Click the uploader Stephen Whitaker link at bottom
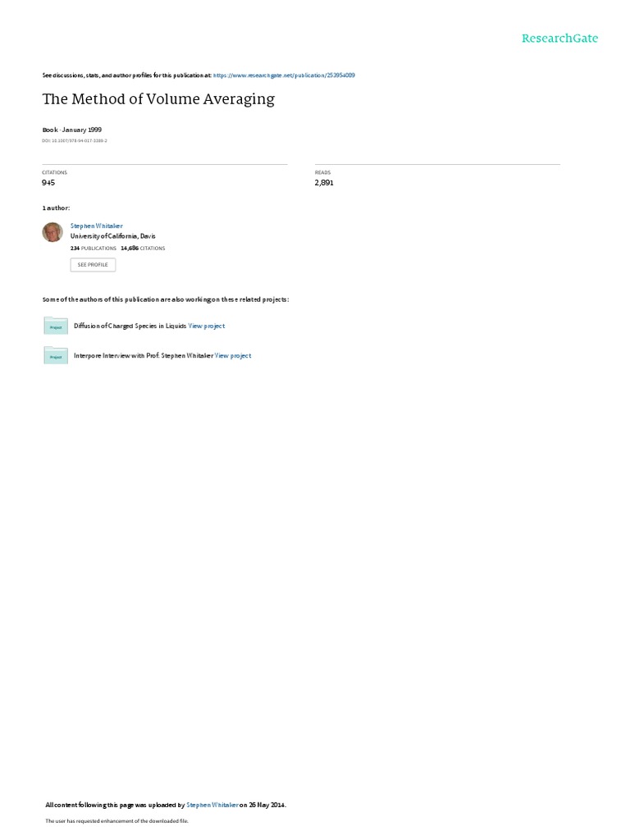Screen dimensions: 630x840 (x=212, y=805)
